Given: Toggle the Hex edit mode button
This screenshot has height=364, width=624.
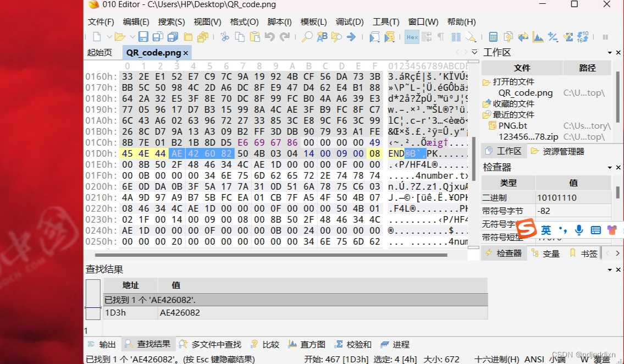Looking at the screenshot, I should click(412, 37).
